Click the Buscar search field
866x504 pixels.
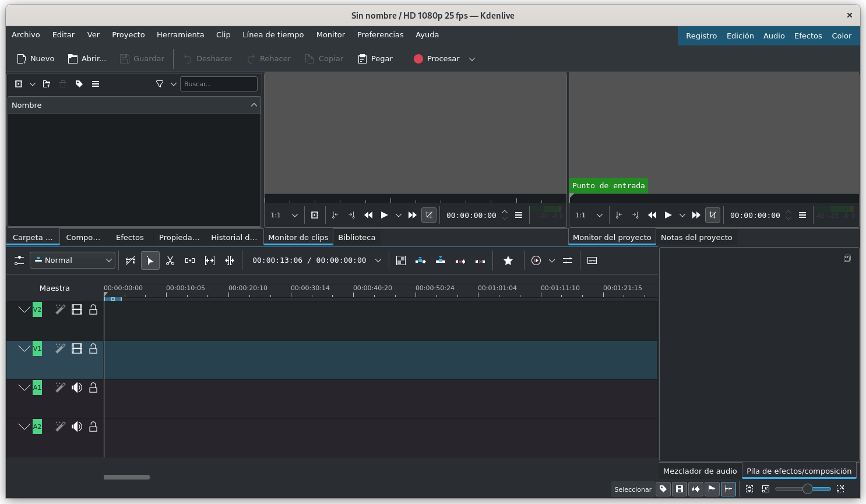[x=219, y=84]
